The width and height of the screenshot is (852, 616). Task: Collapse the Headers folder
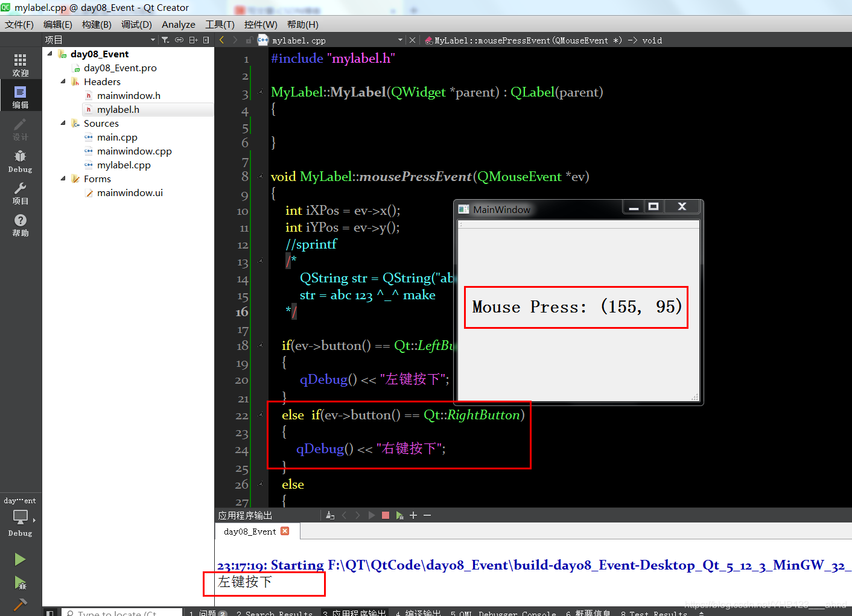(x=63, y=81)
